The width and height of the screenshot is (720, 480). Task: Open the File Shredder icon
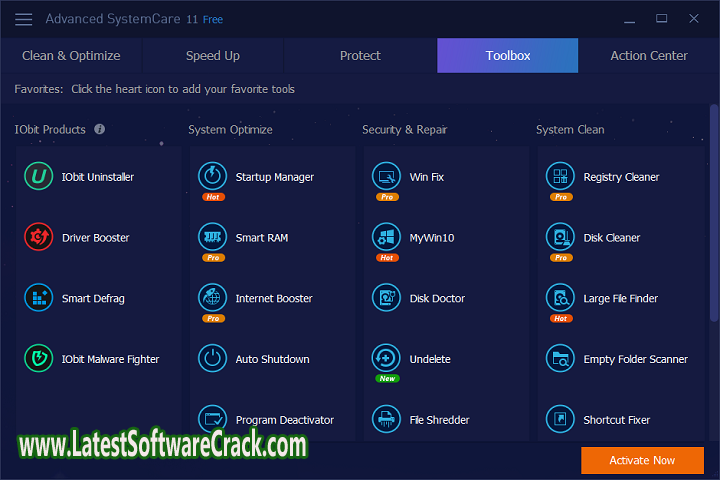(x=387, y=419)
